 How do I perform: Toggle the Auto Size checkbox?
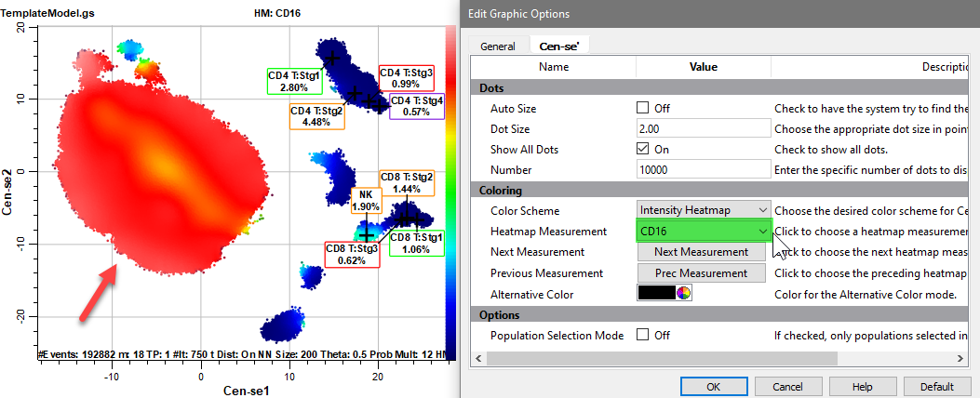(642, 108)
